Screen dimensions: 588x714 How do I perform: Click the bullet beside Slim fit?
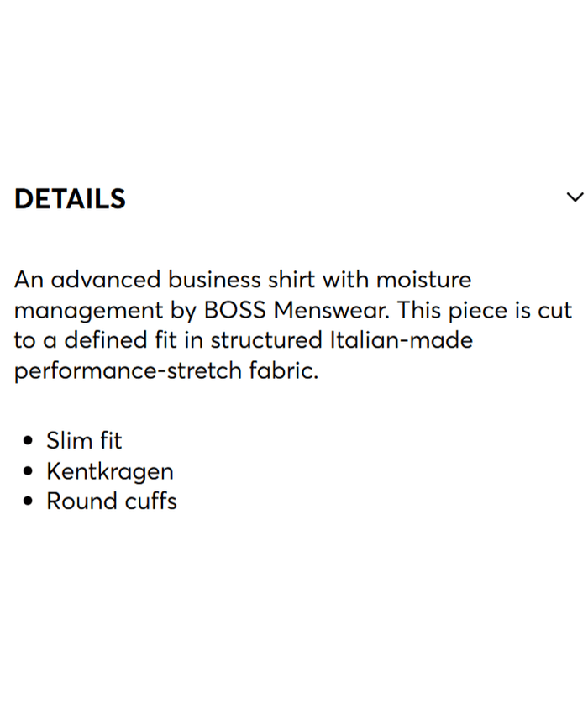[x=30, y=441]
